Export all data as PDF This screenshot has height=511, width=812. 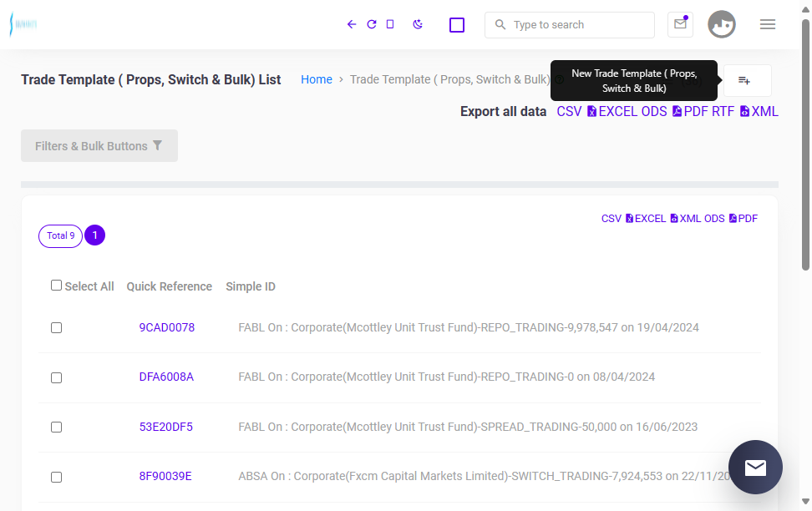click(690, 111)
